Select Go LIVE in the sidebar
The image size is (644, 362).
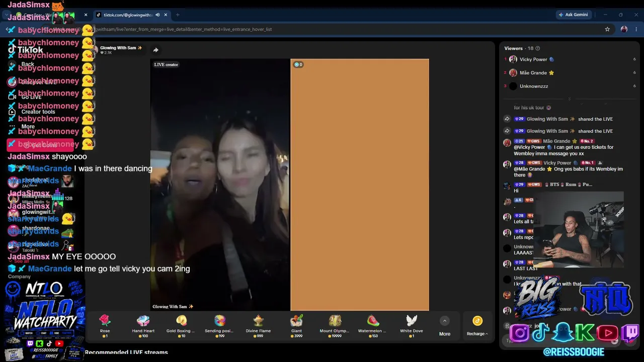[x=26, y=97]
